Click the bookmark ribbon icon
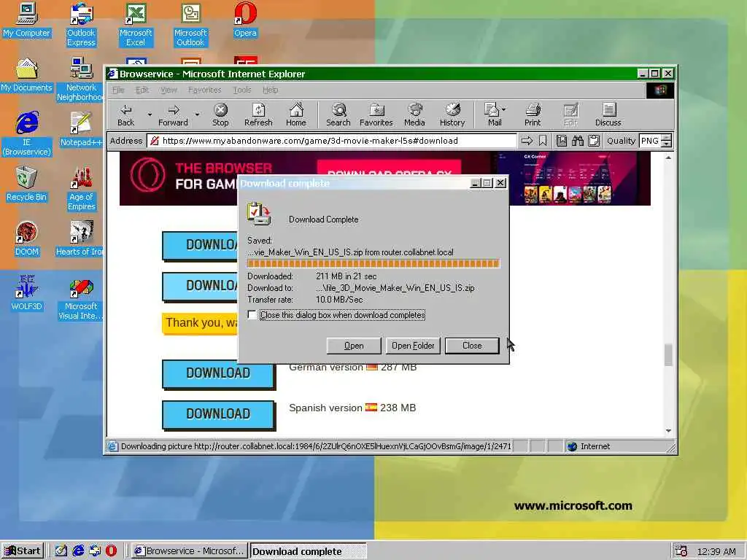 click(x=543, y=141)
